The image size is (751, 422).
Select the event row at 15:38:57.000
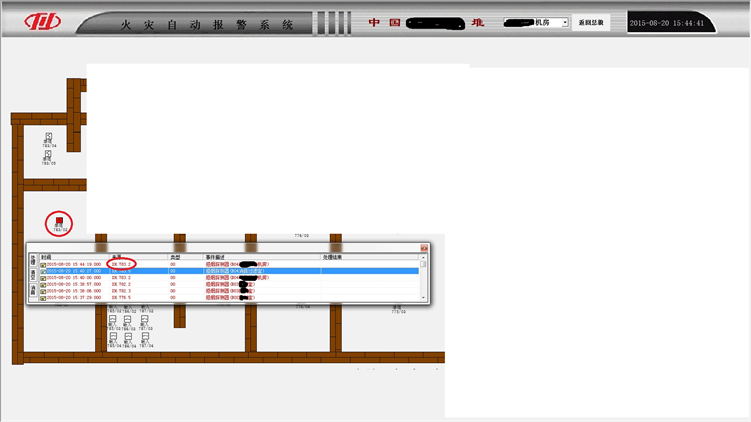click(229, 285)
